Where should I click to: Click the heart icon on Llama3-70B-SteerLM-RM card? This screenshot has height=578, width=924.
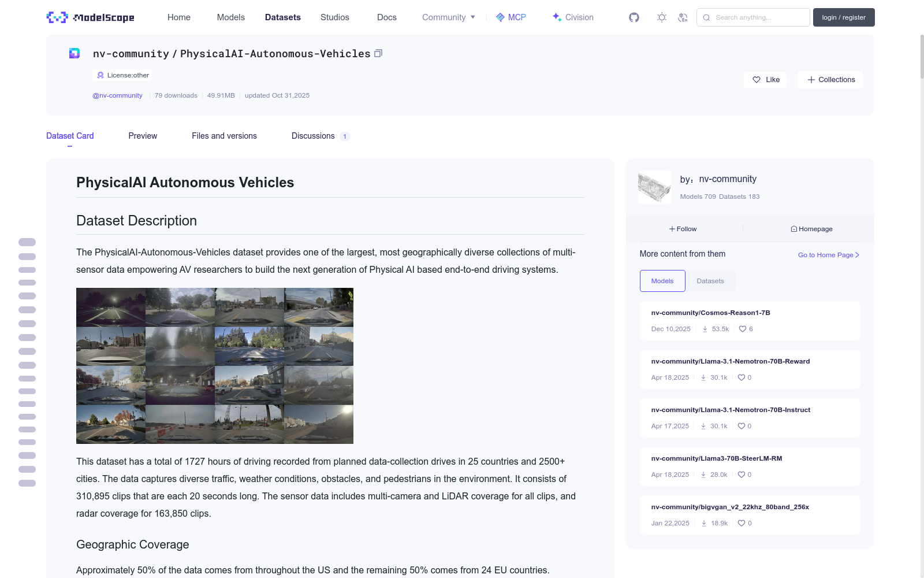[742, 475]
